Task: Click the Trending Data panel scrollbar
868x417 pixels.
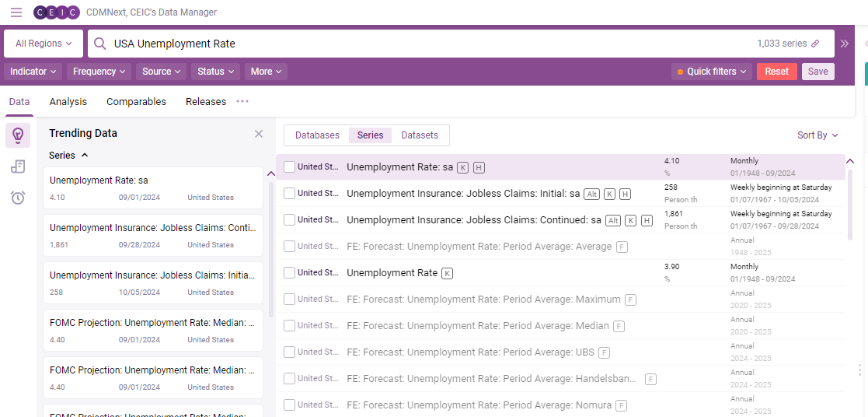Action: click(271, 250)
